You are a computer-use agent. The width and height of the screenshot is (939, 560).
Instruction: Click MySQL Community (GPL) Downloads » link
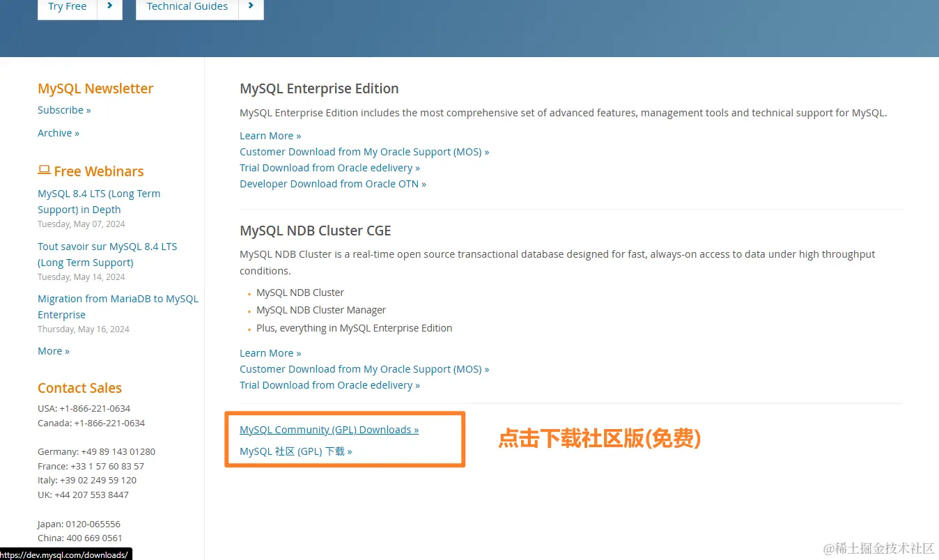[329, 430]
